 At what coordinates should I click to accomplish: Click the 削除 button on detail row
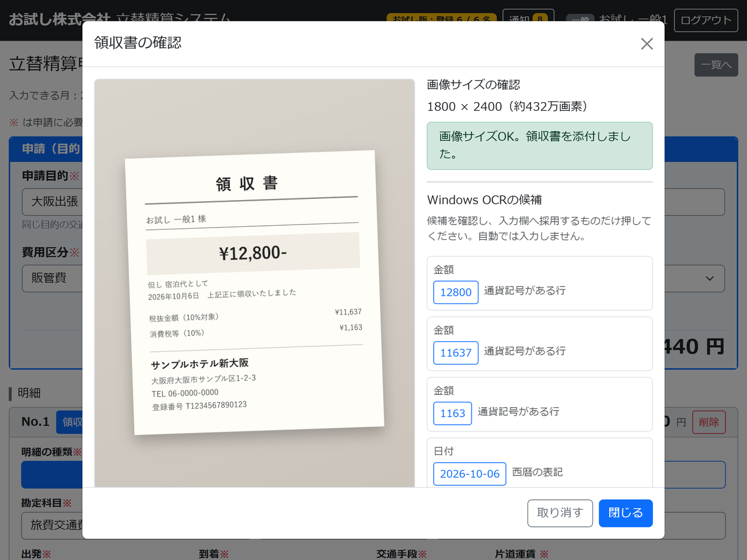709,422
